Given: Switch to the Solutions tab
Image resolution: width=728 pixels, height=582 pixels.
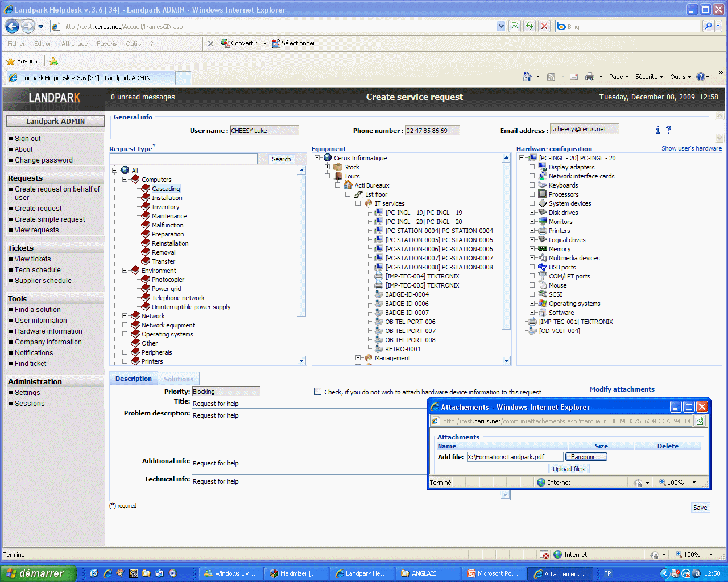Looking at the screenshot, I should click(x=179, y=379).
